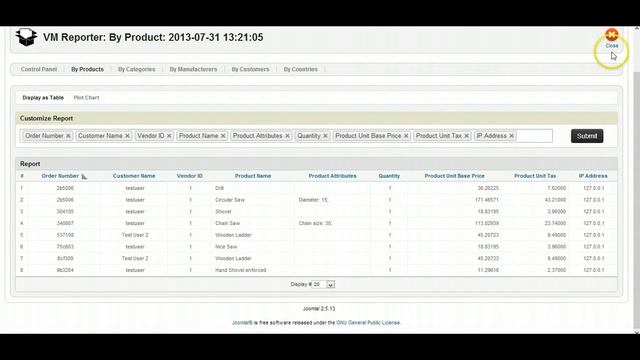Select the Chain Saw product cell
The width and height of the screenshot is (640, 360).
228,224
